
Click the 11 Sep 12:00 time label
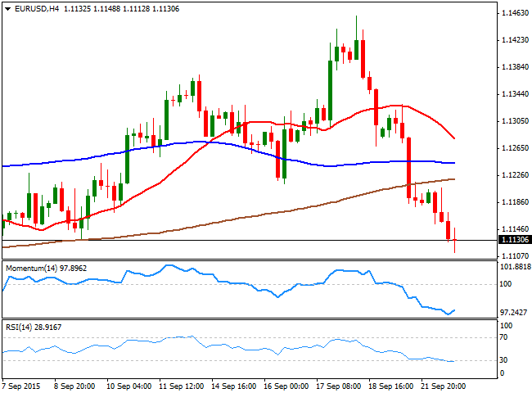(x=182, y=386)
